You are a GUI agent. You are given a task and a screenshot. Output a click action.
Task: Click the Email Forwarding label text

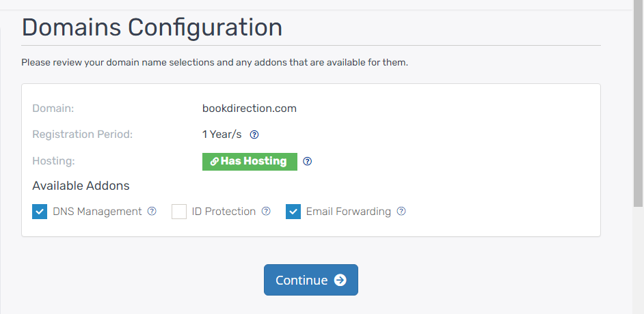348,212
